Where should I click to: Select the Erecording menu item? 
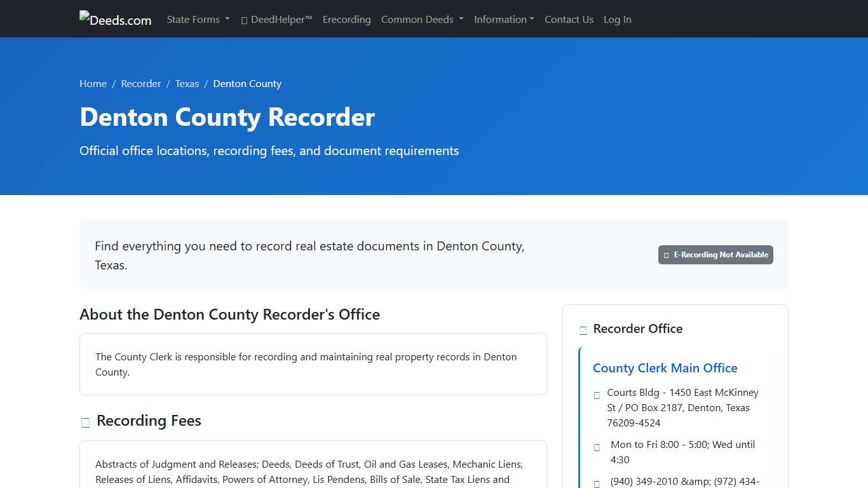(x=346, y=19)
